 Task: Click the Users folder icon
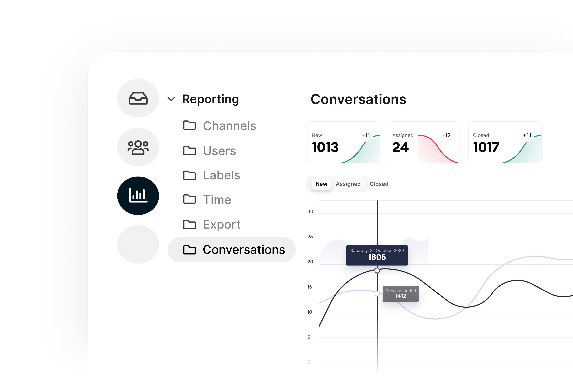click(189, 151)
